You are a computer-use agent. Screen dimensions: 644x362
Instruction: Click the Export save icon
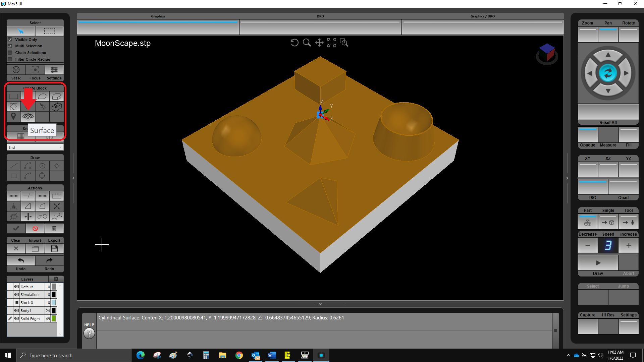click(54, 248)
